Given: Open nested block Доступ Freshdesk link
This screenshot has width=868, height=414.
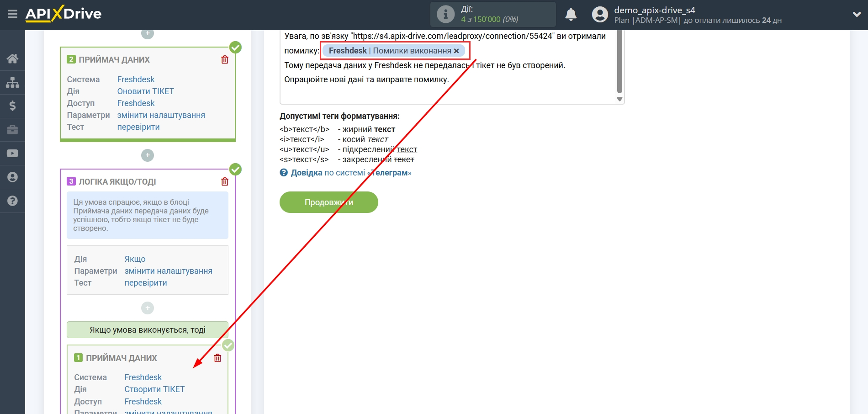Looking at the screenshot, I should coord(143,402).
